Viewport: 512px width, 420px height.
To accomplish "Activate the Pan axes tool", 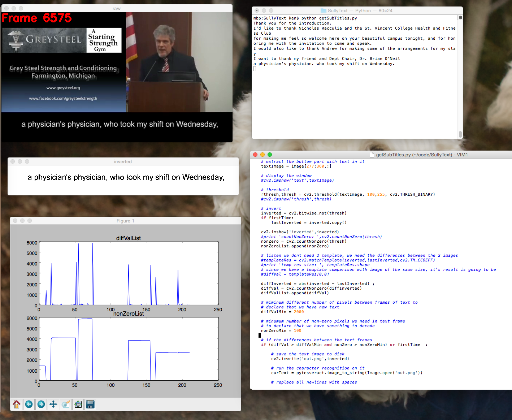I will [53, 404].
